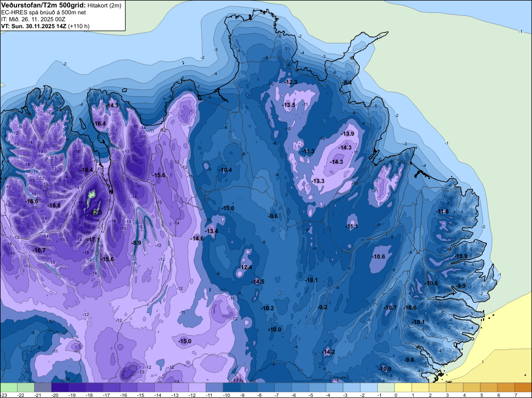532x398 pixels.
Task: Click the -9.8 temperature label
Action: (x=409, y=360)
